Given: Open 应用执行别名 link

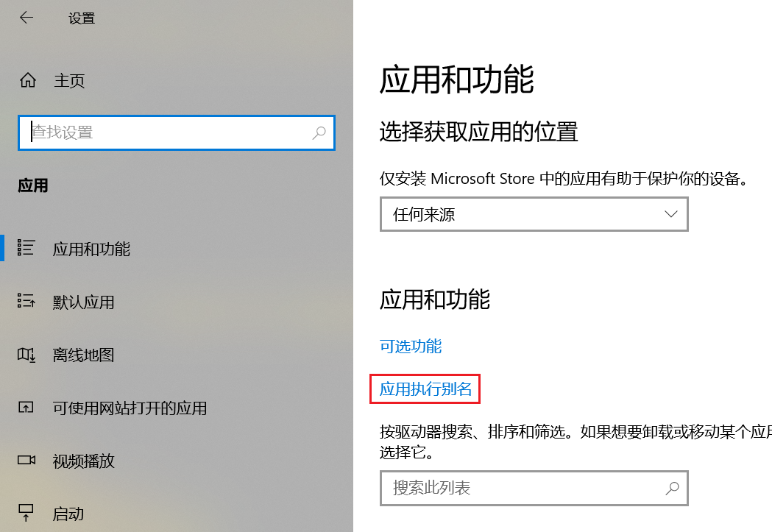Looking at the screenshot, I should (x=425, y=389).
